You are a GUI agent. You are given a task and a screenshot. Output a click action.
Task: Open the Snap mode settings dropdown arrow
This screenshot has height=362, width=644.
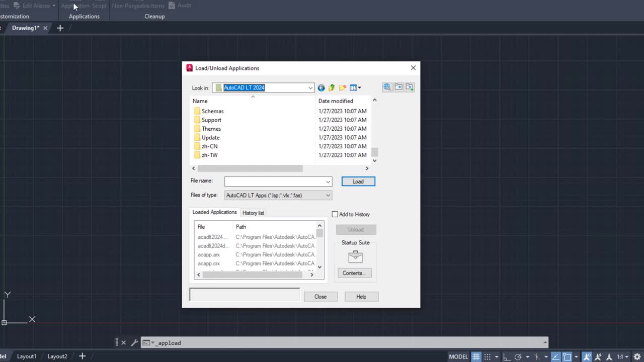point(496,356)
